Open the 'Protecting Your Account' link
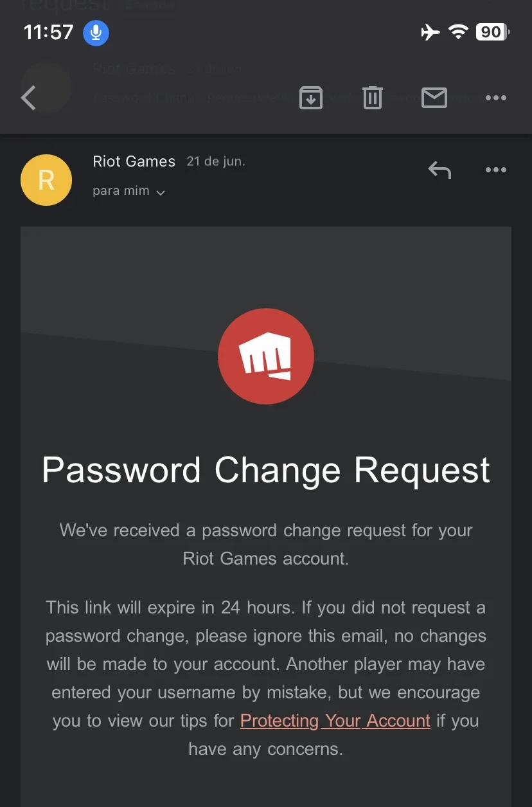This screenshot has height=807, width=532. (x=335, y=721)
